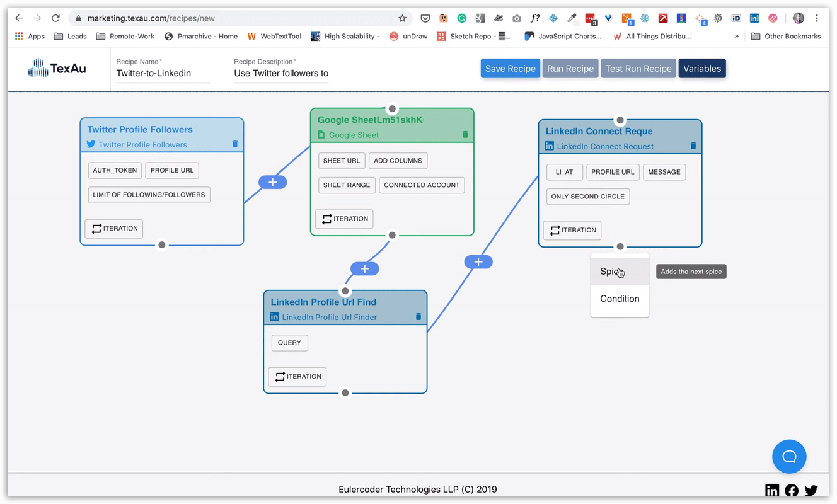Viewport: 837px width, 504px height.
Task: Remove the LinkedIn Connect Request node
Action: pyautogui.click(x=693, y=146)
